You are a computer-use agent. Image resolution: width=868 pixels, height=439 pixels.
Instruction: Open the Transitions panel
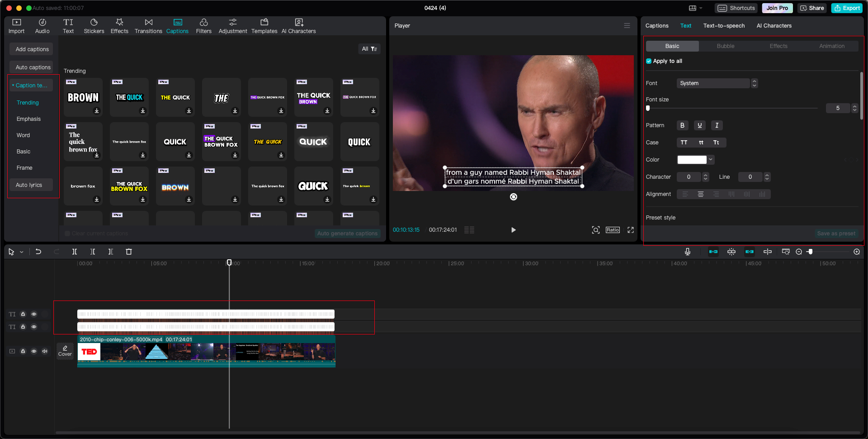pyautogui.click(x=148, y=26)
